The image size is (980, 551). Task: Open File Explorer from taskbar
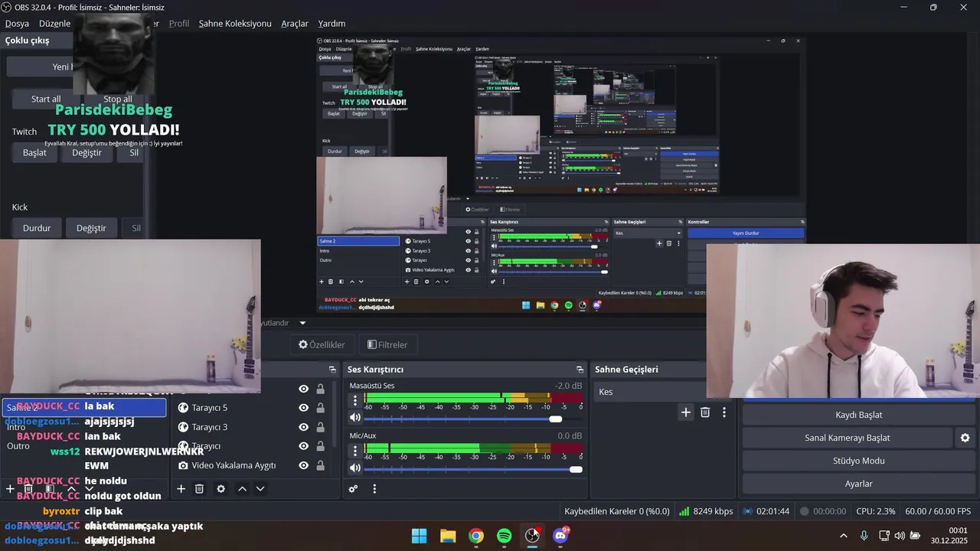448,536
